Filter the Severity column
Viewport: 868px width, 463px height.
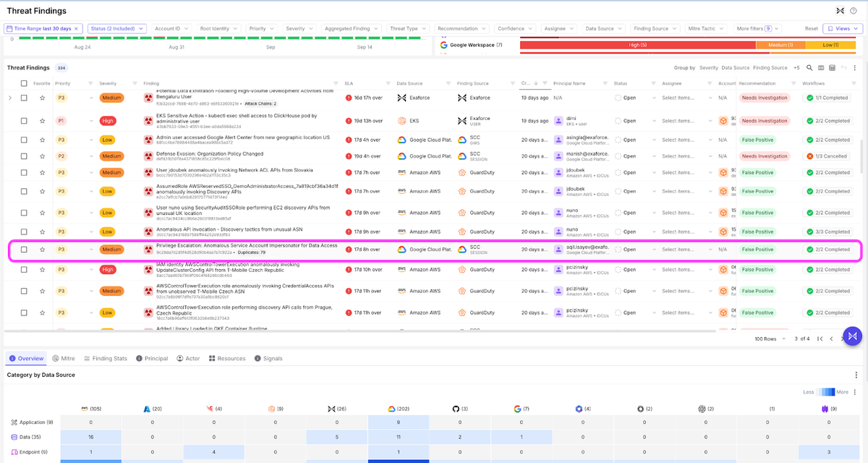pyautogui.click(x=135, y=83)
